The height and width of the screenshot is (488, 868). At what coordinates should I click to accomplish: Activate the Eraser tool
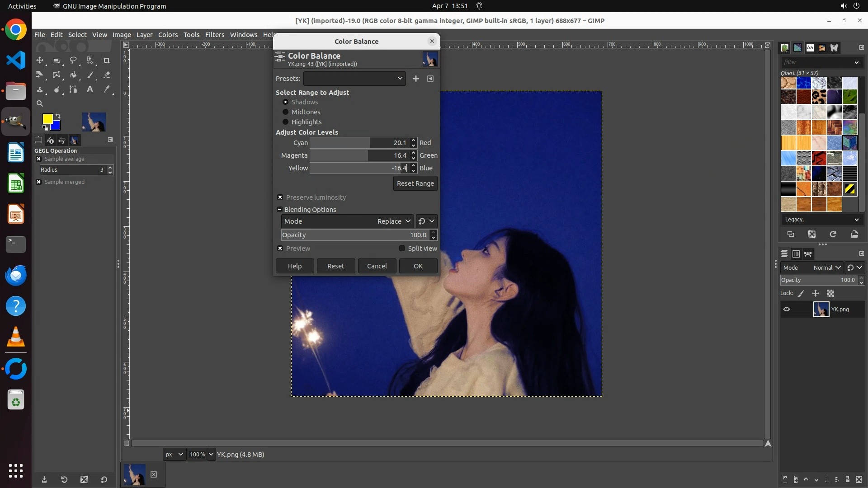coord(107,75)
